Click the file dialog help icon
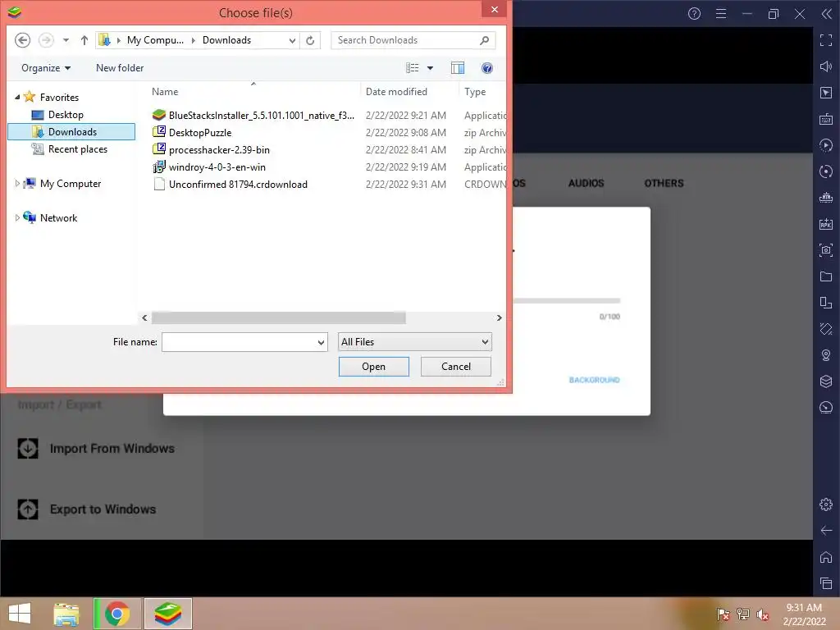This screenshot has width=840, height=630. click(487, 68)
